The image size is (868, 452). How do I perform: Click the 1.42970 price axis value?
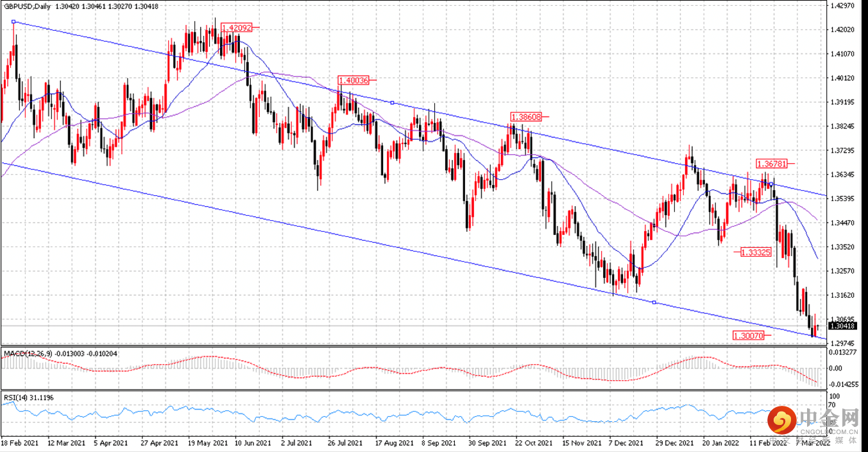[843, 6]
